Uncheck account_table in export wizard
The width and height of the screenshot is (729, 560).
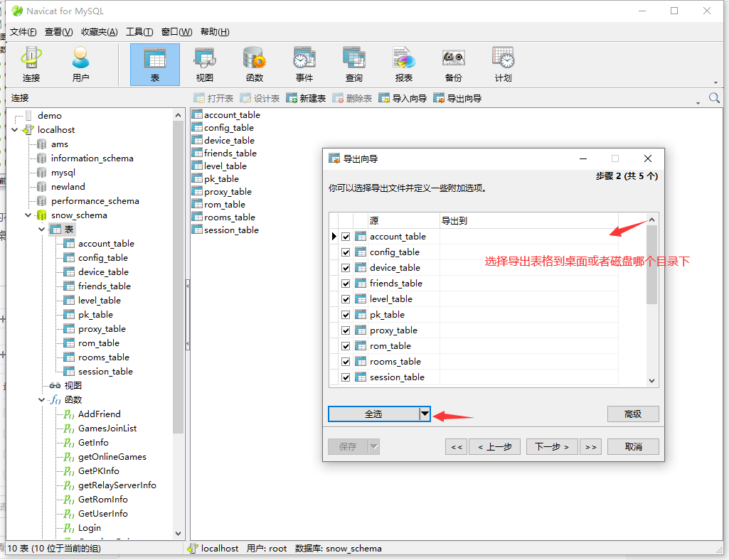point(346,237)
